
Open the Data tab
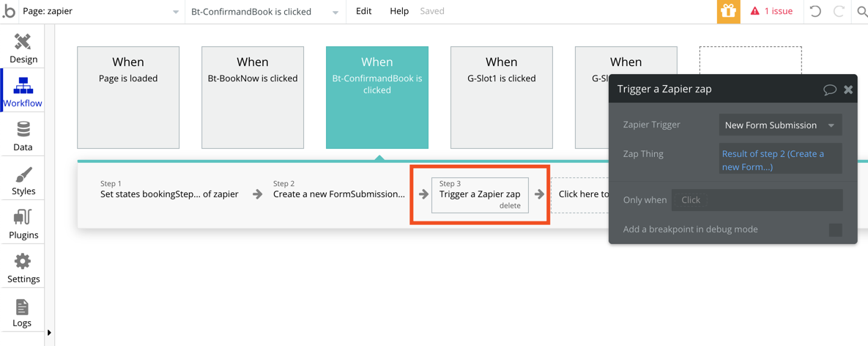click(23, 136)
